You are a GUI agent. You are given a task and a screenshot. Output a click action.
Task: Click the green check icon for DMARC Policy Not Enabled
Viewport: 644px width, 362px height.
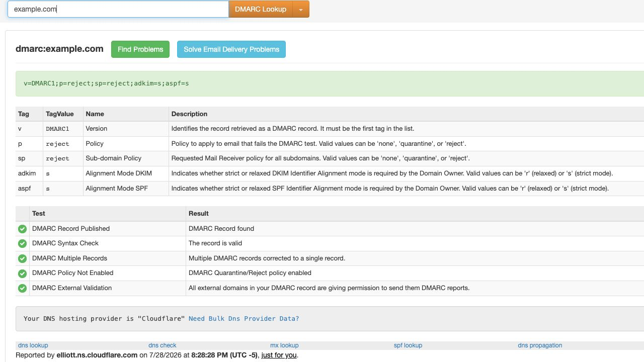(x=22, y=274)
